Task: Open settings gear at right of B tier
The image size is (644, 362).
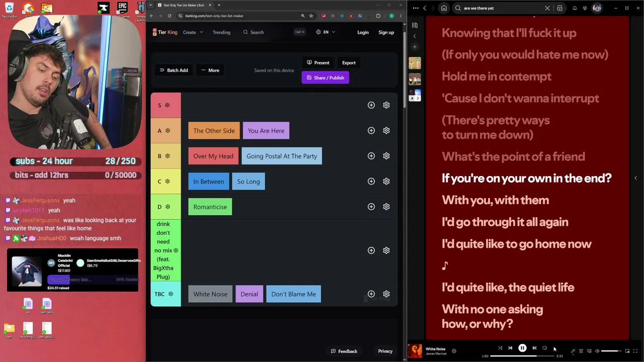Action: point(386,156)
